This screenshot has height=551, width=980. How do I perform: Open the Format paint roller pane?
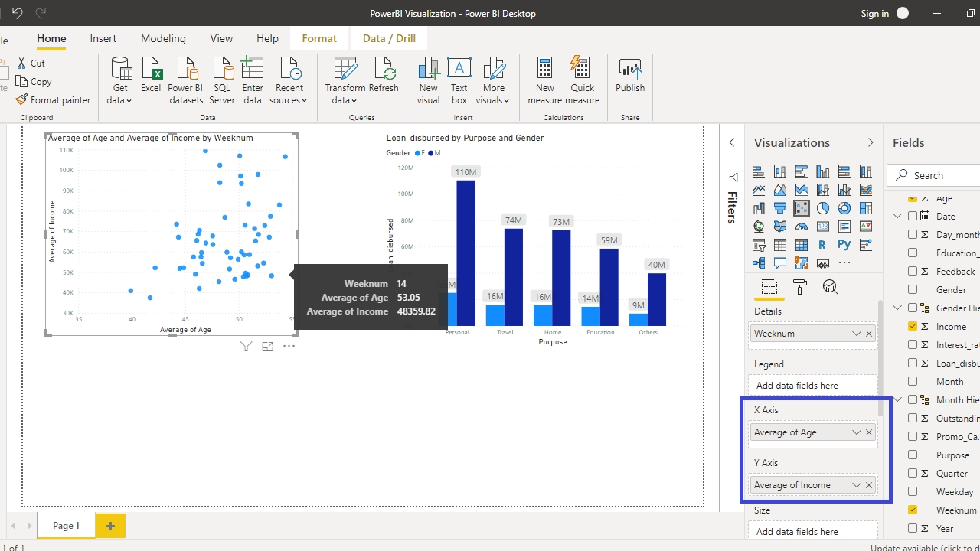point(800,287)
